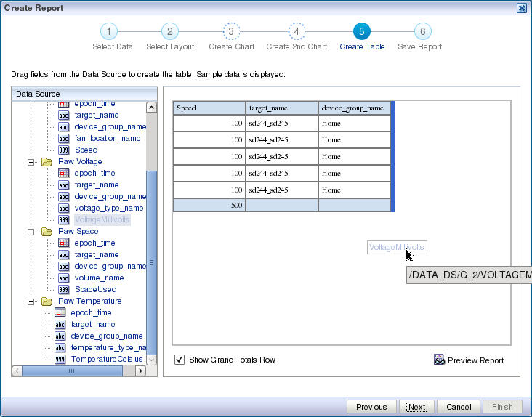Click the Previous button

pos(371,407)
